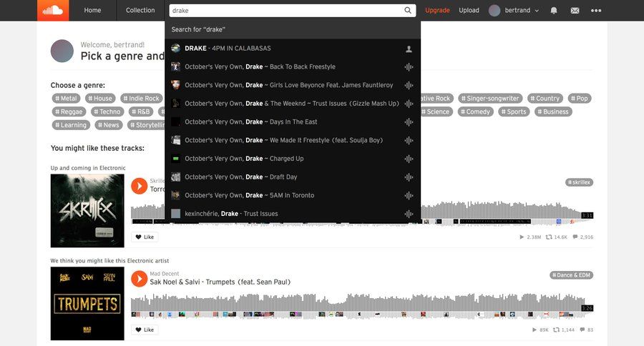Screen dimensions: 644x346
Task: Seek within the Skrillex track waveform
Action: coord(507,212)
